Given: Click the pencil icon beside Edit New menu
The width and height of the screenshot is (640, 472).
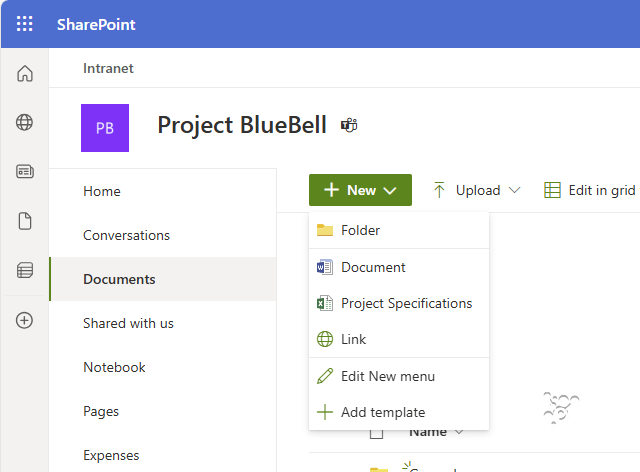Looking at the screenshot, I should (x=325, y=376).
